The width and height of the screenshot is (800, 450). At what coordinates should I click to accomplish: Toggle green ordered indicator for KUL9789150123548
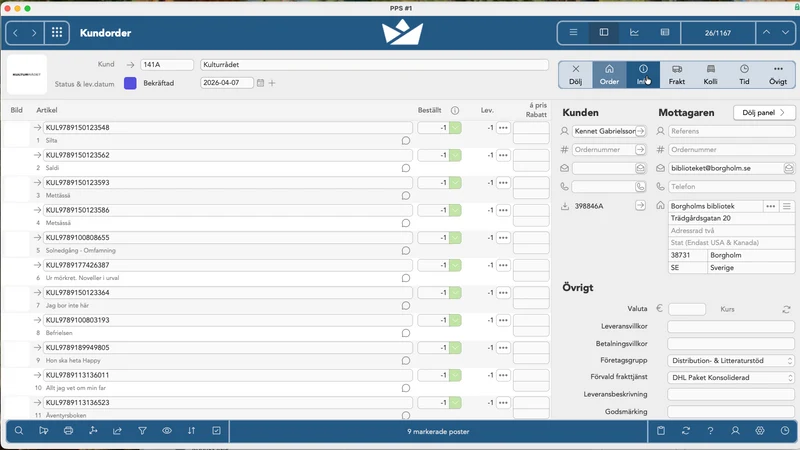455,128
